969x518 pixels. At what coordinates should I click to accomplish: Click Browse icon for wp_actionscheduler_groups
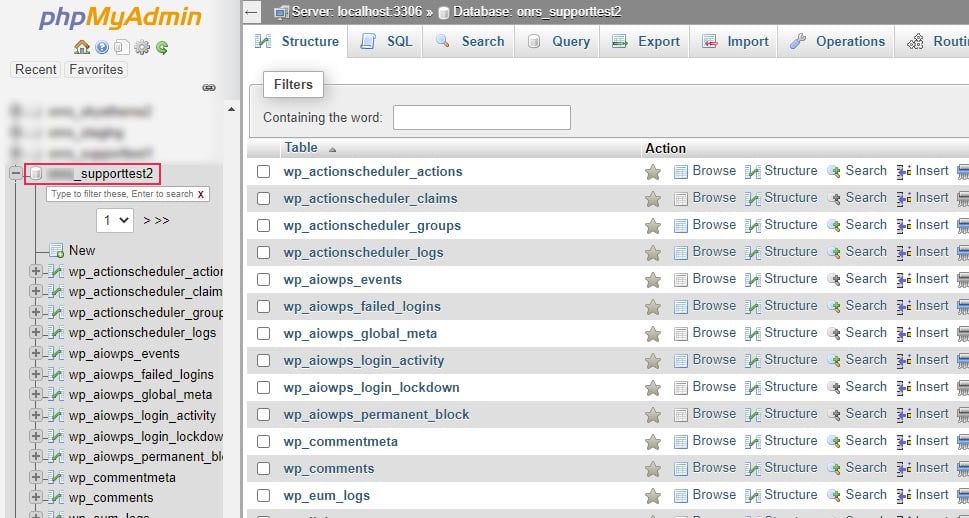680,226
